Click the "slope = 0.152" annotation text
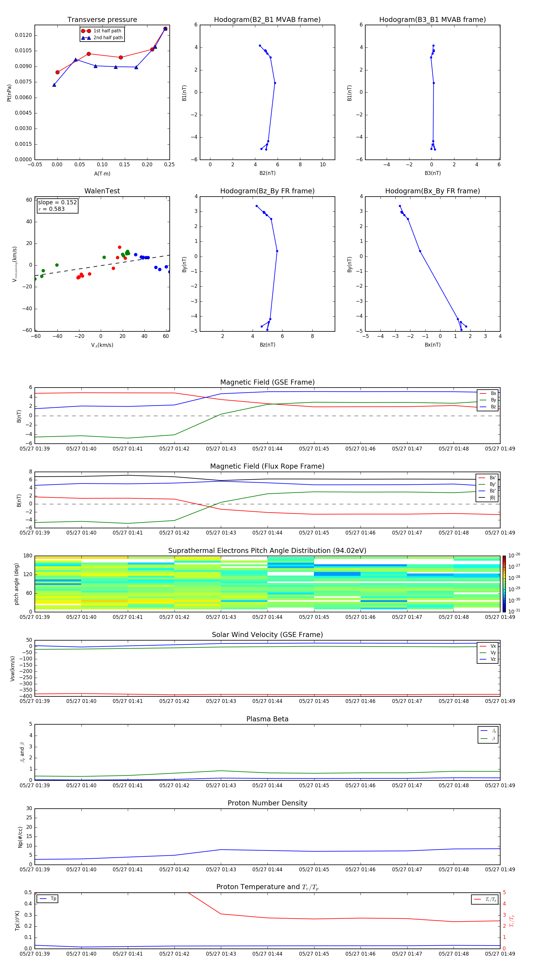The image size is (535, 980). [x=57, y=203]
